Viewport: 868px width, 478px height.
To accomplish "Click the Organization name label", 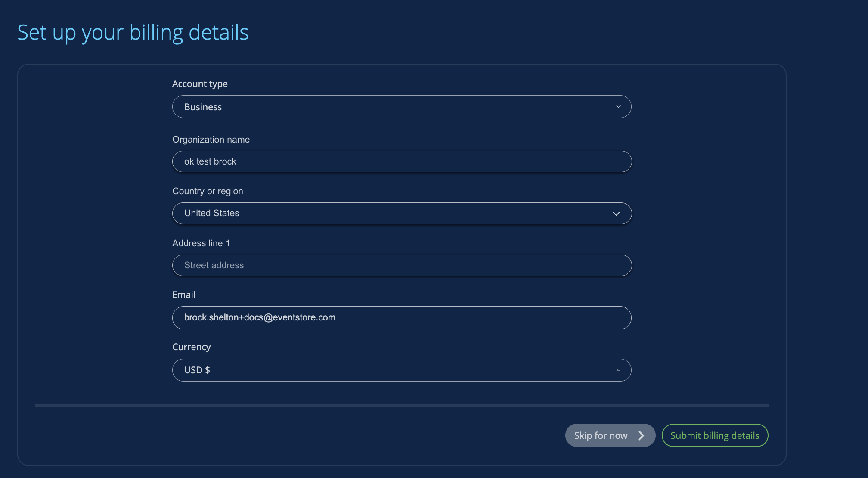I will coord(211,140).
